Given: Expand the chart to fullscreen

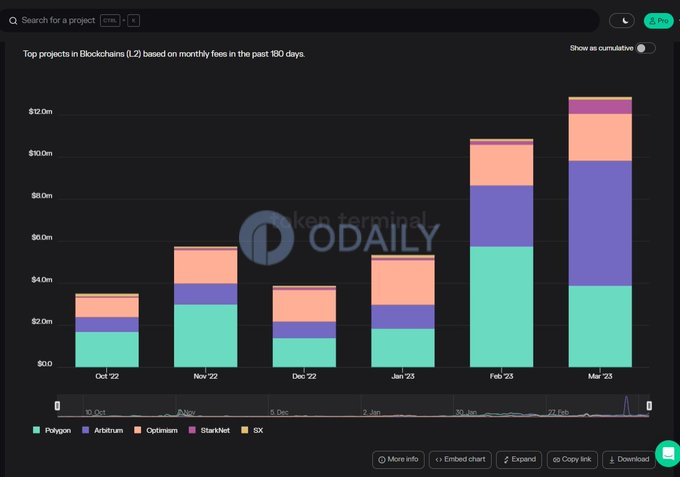Looking at the screenshot, I should pyautogui.click(x=519, y=459).
